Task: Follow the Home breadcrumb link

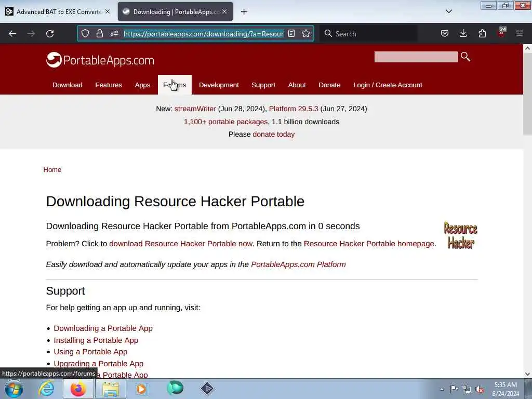Action: (x=52, y=170)
